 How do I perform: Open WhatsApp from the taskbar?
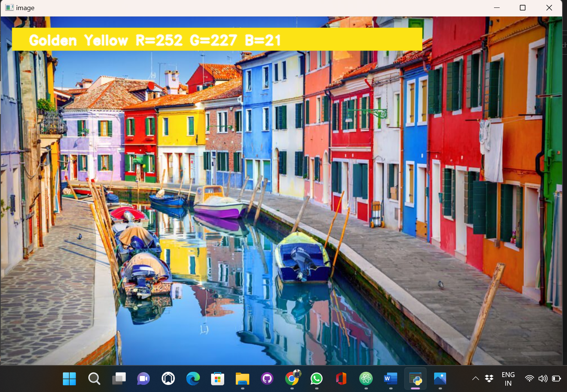(x=316, y=379)
